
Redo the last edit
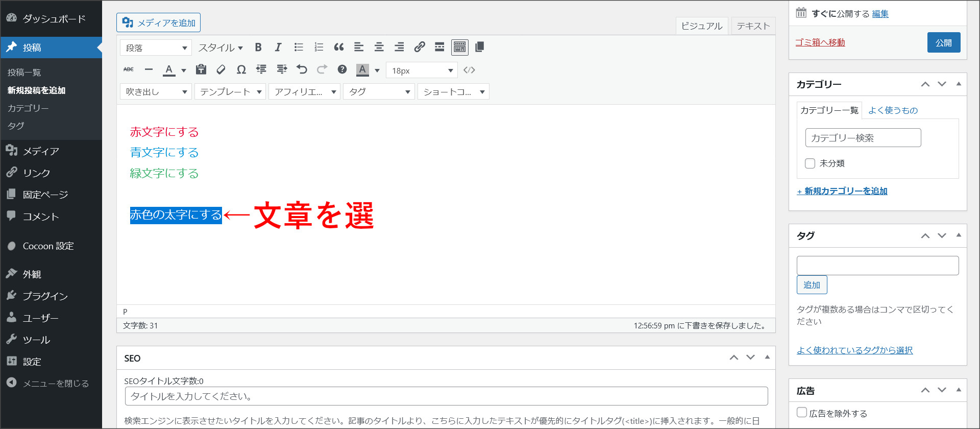click(x=322, y=70)
